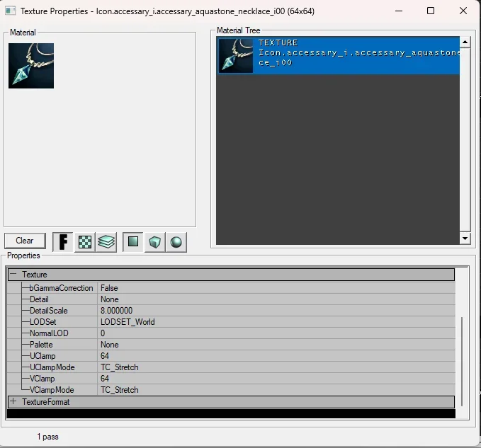
Task: Click the necklace thumbnail in Material Tree
Action: pos(236,55)
